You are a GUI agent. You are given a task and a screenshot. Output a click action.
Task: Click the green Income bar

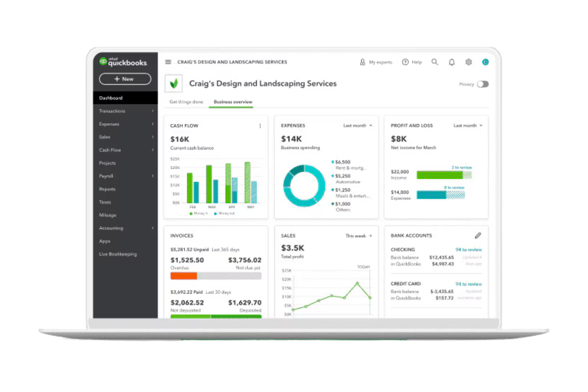tap(439, 175)
